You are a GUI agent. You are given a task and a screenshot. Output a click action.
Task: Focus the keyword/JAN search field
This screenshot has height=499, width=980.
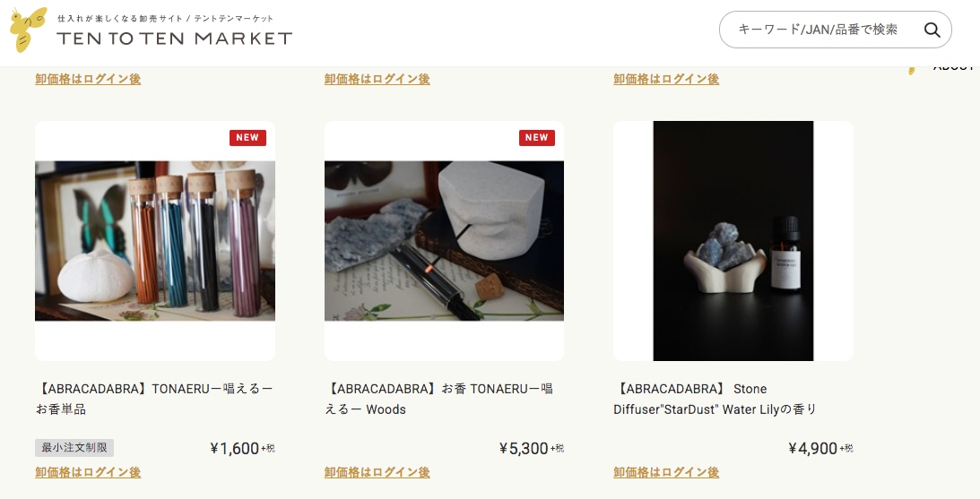point(818,30)
